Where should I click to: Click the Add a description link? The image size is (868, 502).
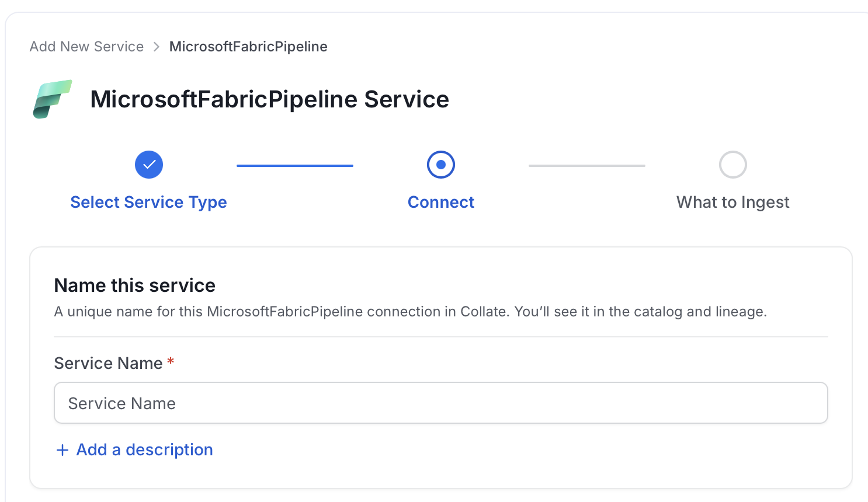[x=145, y=449]
